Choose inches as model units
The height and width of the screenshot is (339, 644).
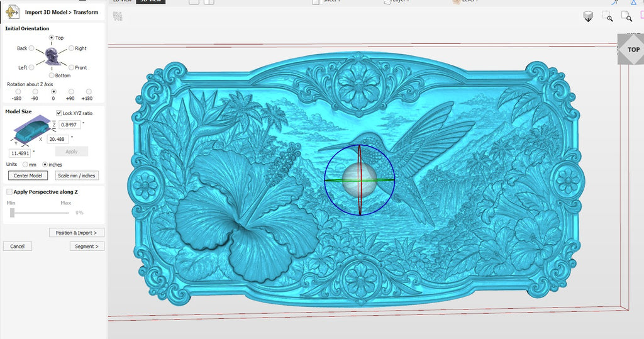click(x=45, y=164)
